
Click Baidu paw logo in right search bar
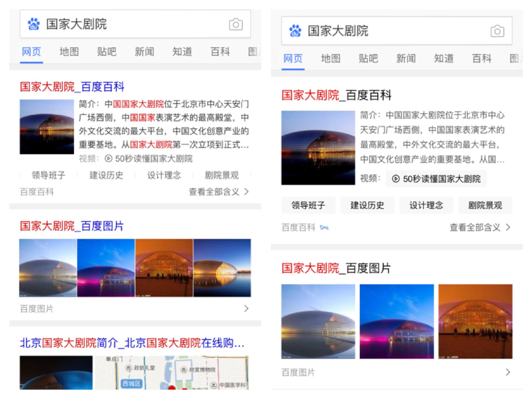click(x=295, y=31)
